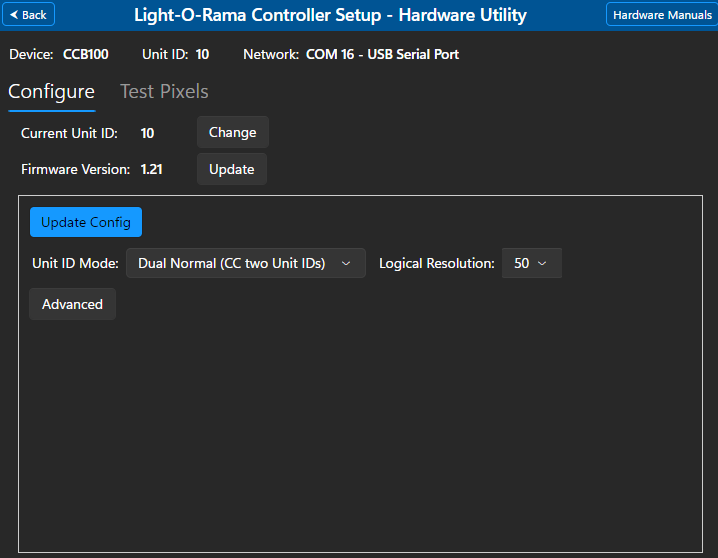
Task: Click the Unit ID Mode label
Action: pos(75,264)
